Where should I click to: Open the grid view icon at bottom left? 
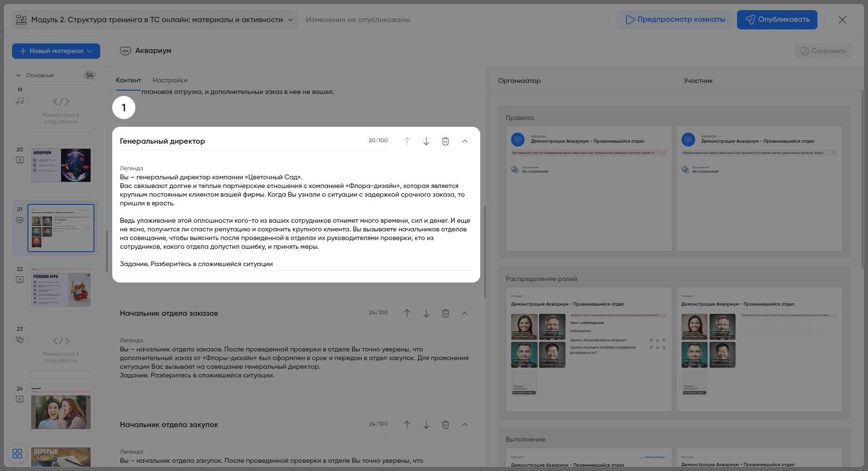coord(17,454)
